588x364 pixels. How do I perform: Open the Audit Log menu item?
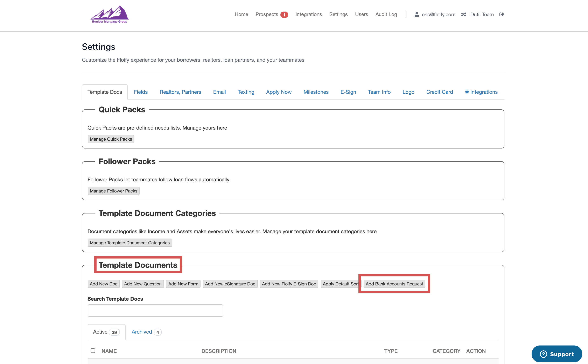386,14
